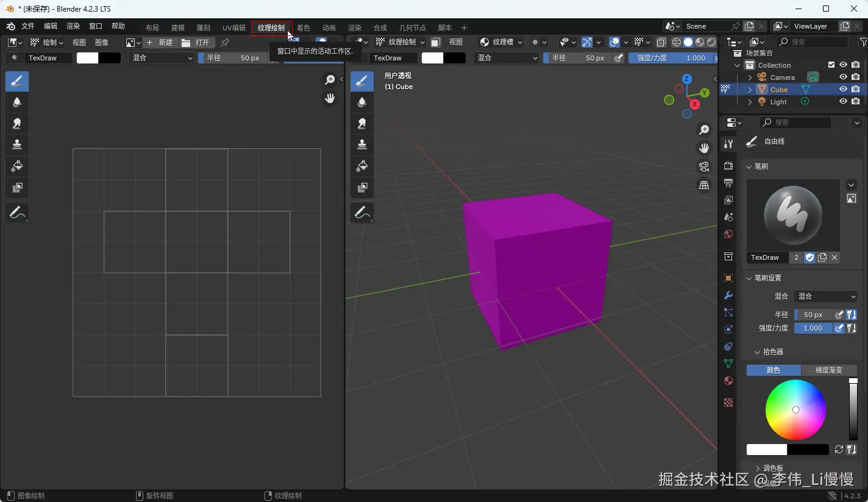Add a new workspace with plus button
Screen dimensions: 868x502
pyautogui.click(x=464, y=28)
